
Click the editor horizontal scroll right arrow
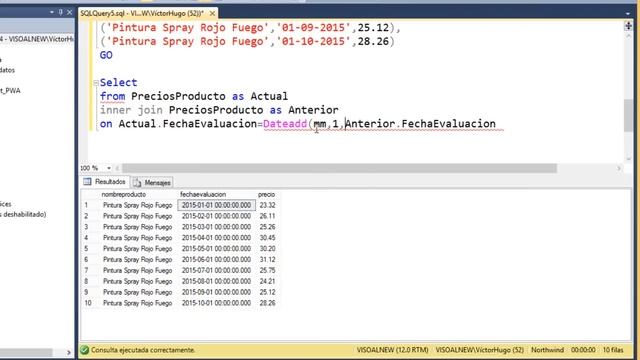[x=619, y=168]
